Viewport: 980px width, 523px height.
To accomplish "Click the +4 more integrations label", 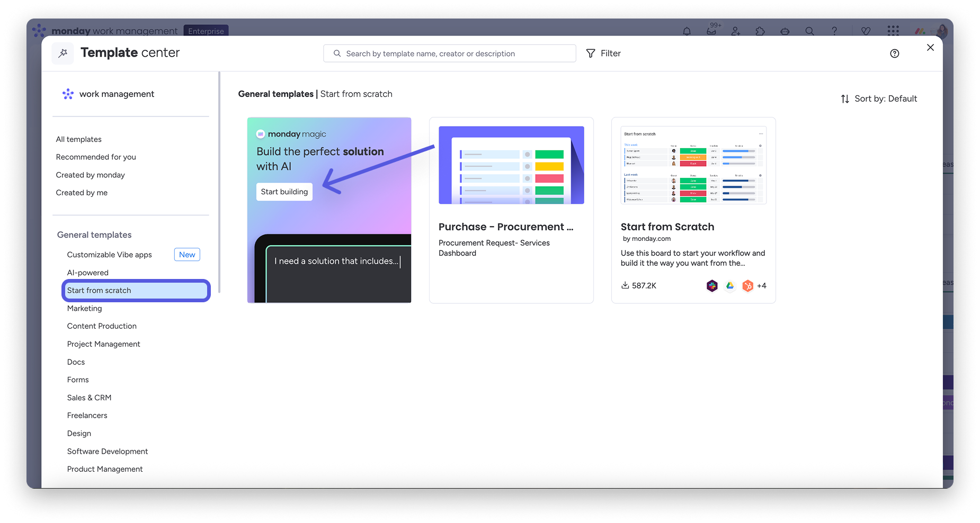I will coord(762,286).
